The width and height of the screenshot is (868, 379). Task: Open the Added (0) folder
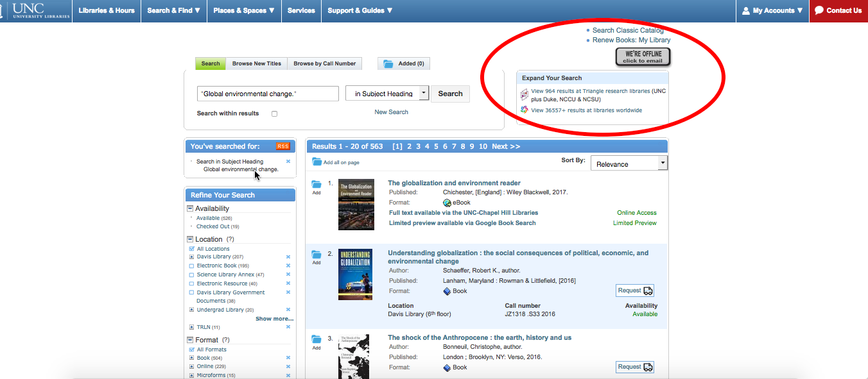(x=404, y=63)
